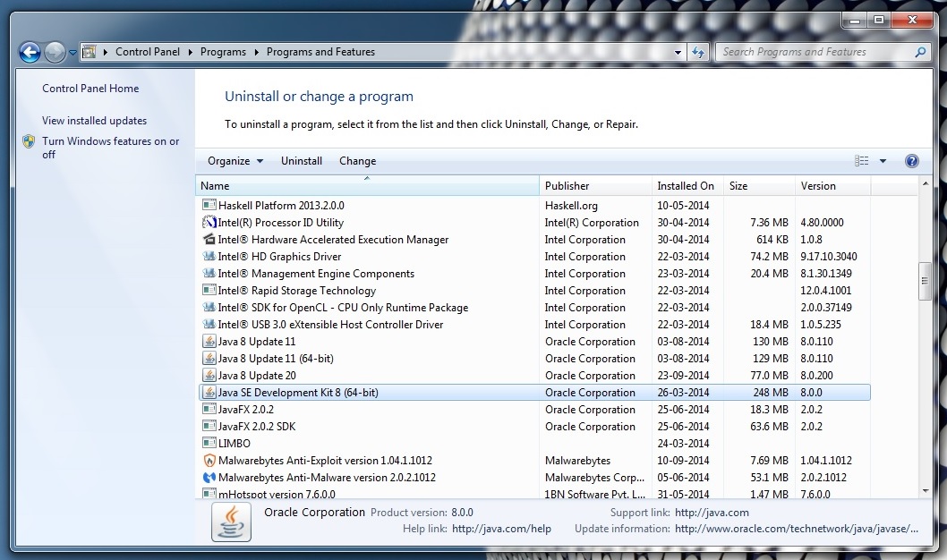
Task: Select mHotspot version 7.6.0.0 entry
Action: coord(277,494)
